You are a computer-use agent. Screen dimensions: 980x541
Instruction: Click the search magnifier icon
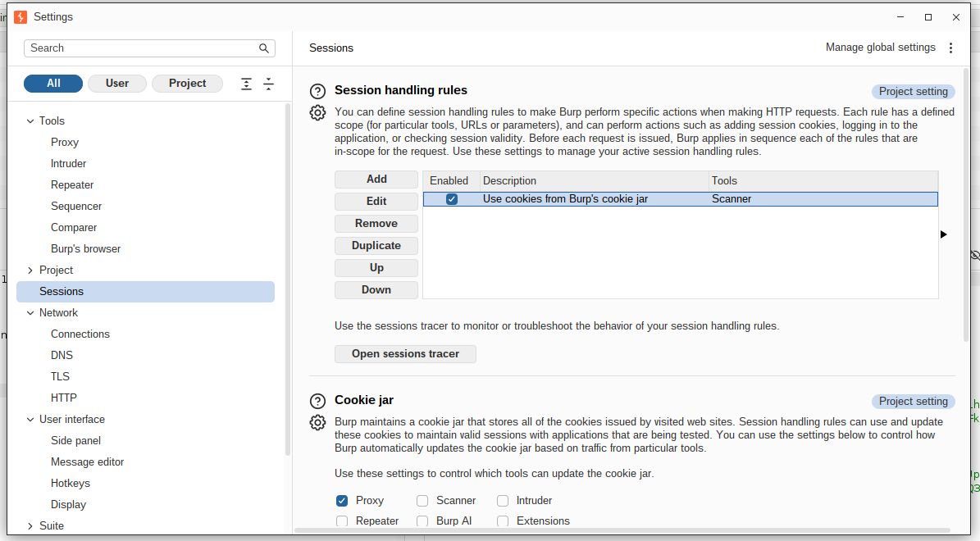click(x=264, y=48)
